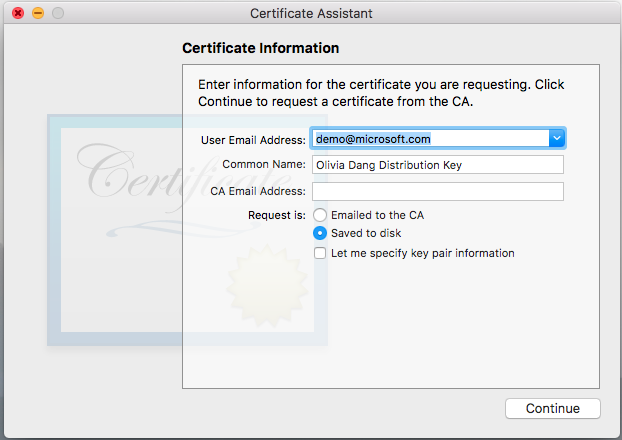622x440 pixels.
Task: Click the 'Request is:' label
Action: [x=277, y=215]
